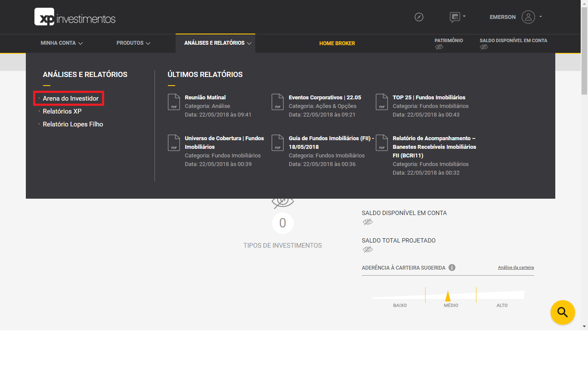
Task: Open Relatórios XP
Action: pos(62,111)
